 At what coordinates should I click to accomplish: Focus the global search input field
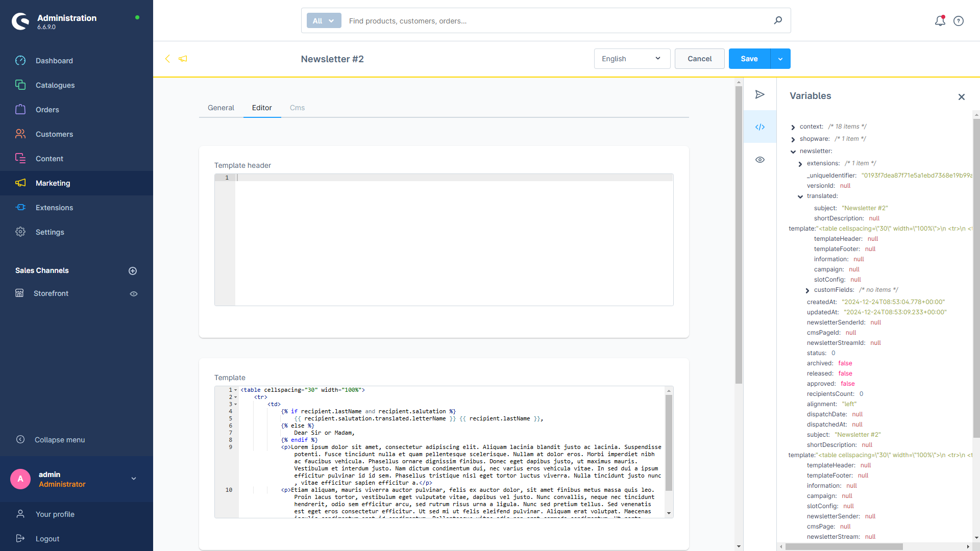click(556, 21)
